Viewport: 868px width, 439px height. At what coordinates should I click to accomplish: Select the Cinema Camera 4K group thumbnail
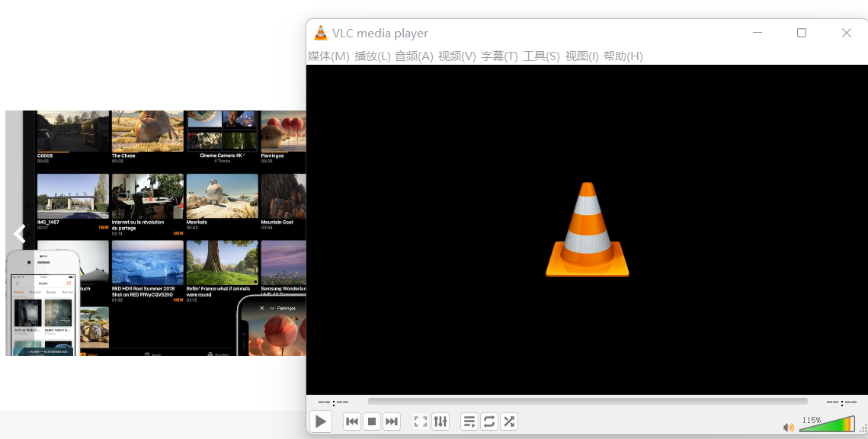click(222, 130)
